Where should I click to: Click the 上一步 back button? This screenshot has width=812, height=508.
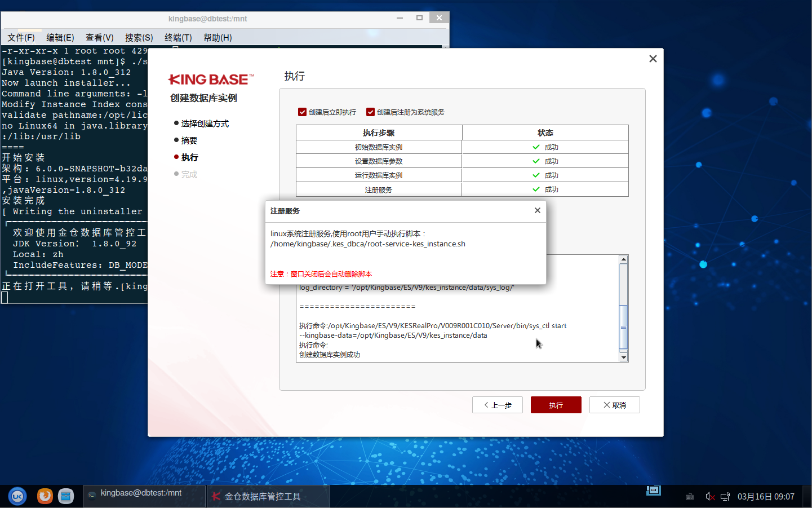pyautogui.click(x=498, y=405)
